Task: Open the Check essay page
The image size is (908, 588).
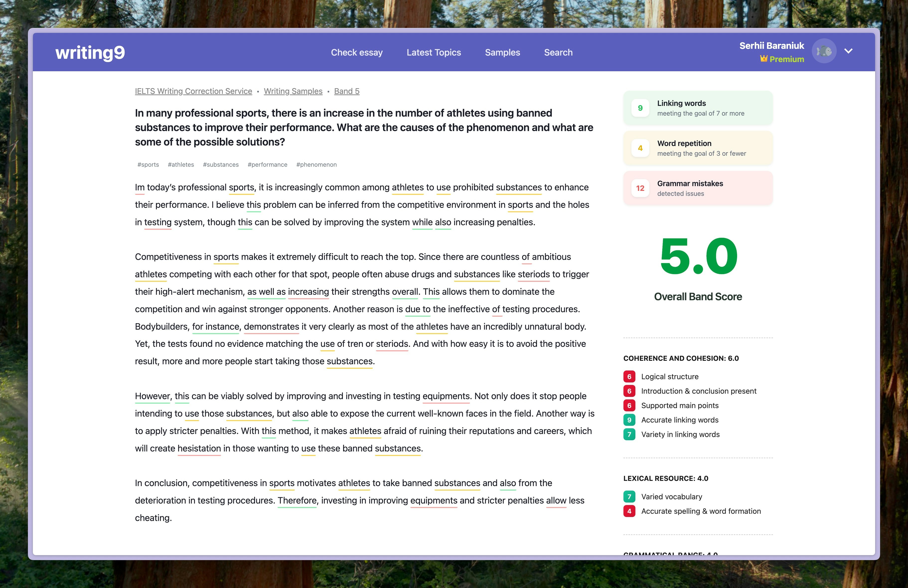Action: (356, 53)
